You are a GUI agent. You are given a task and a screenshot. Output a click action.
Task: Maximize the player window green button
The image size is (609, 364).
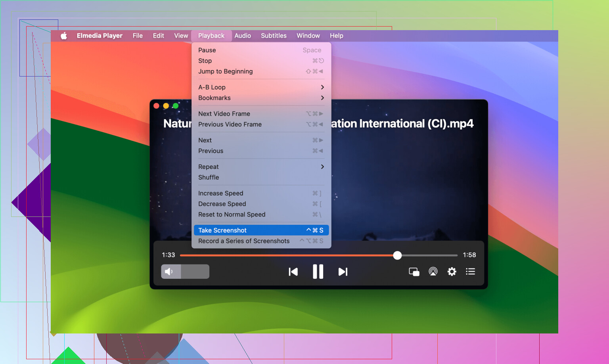(176, 106)
